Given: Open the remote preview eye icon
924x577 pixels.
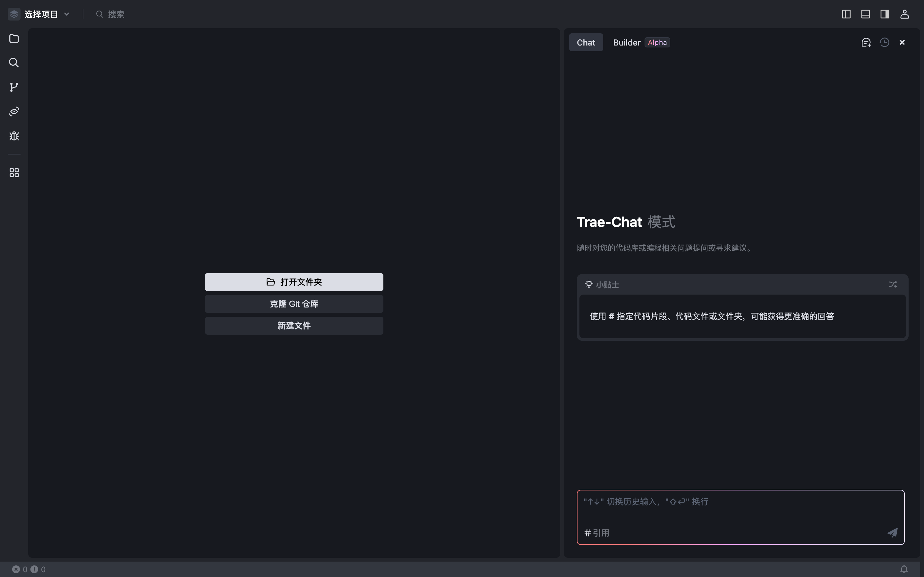Looking at the screenshot, I should (x=14, y=112).
